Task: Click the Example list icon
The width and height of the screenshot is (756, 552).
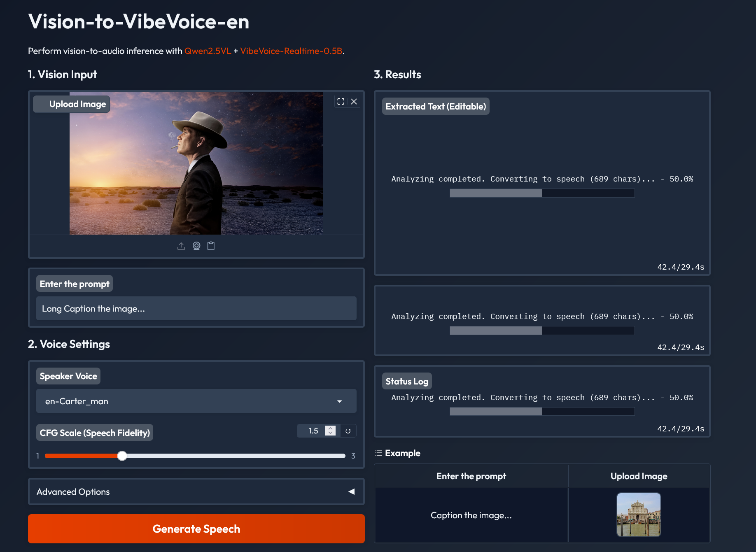Action: 378,453
